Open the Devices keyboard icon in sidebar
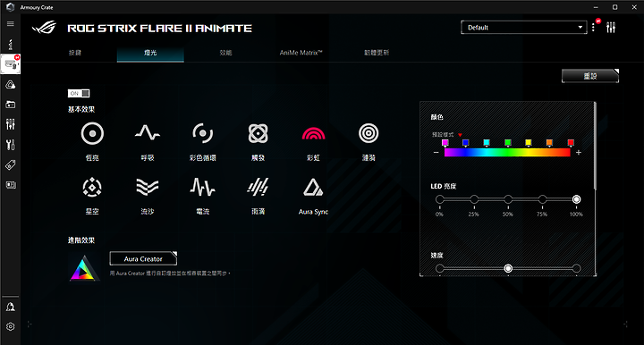 pos(10,64)
